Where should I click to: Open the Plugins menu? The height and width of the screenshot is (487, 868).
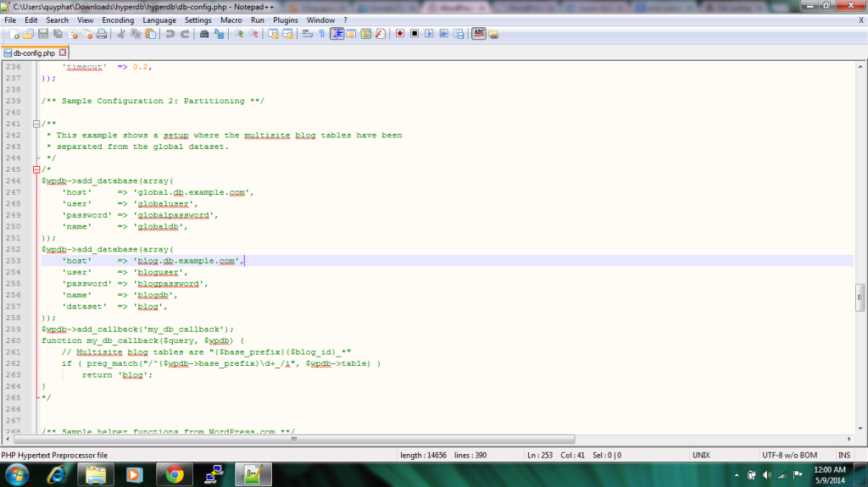pyautogui.click(x=285, y=20)
